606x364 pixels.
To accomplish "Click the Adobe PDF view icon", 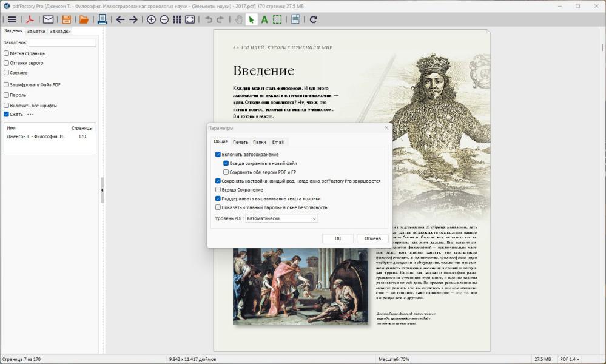I will [x=29, y=19].
